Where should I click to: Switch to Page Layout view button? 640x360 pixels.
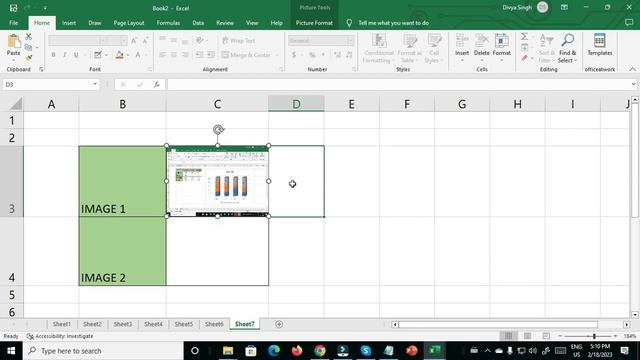coord(527,336)
